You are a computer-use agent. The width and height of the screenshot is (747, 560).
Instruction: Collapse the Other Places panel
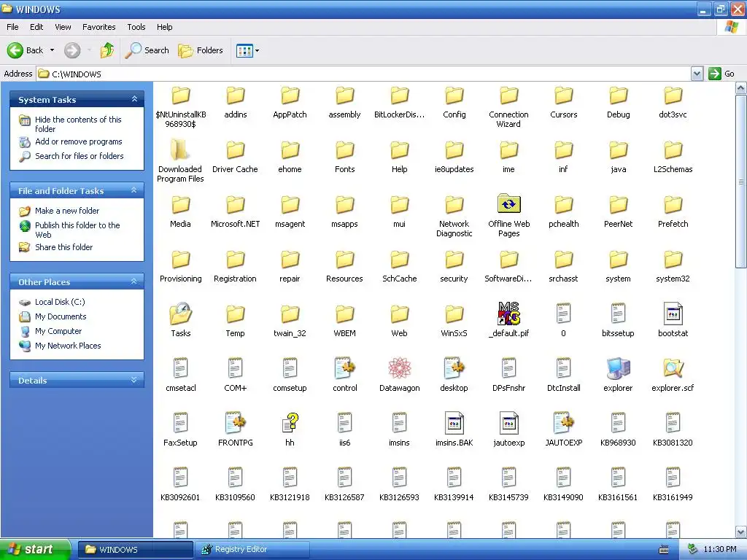tap(134, 281)
